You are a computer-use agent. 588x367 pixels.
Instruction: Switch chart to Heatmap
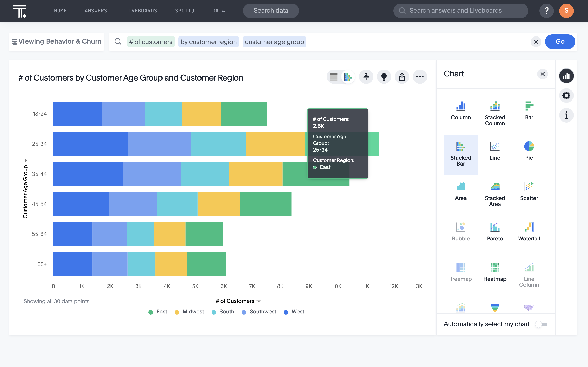(495, 272)
